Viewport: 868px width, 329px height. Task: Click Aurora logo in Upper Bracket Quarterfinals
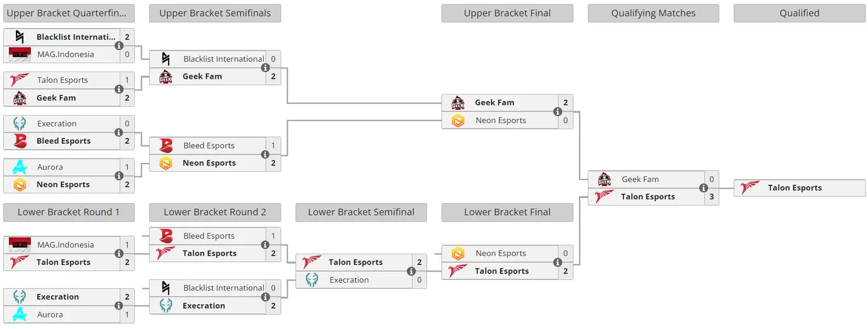coord(19,167)
